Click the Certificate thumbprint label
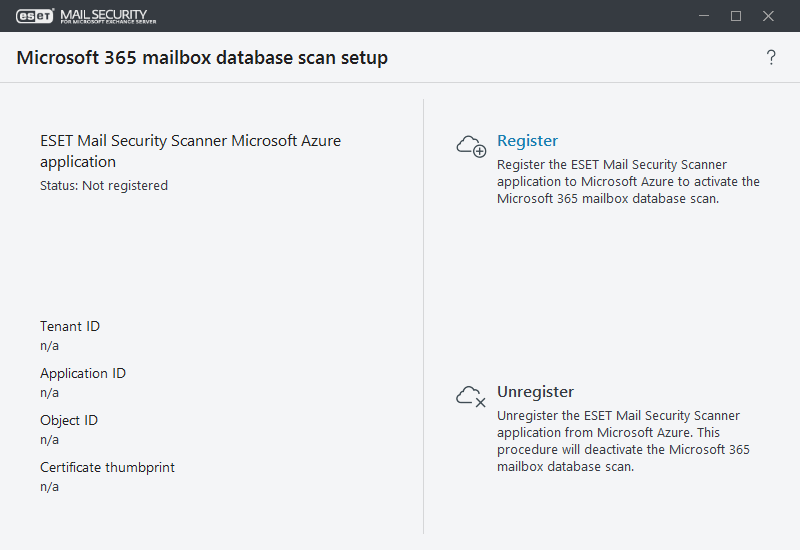800x550 pixels. pyautogui.click(x=107, y=467)
